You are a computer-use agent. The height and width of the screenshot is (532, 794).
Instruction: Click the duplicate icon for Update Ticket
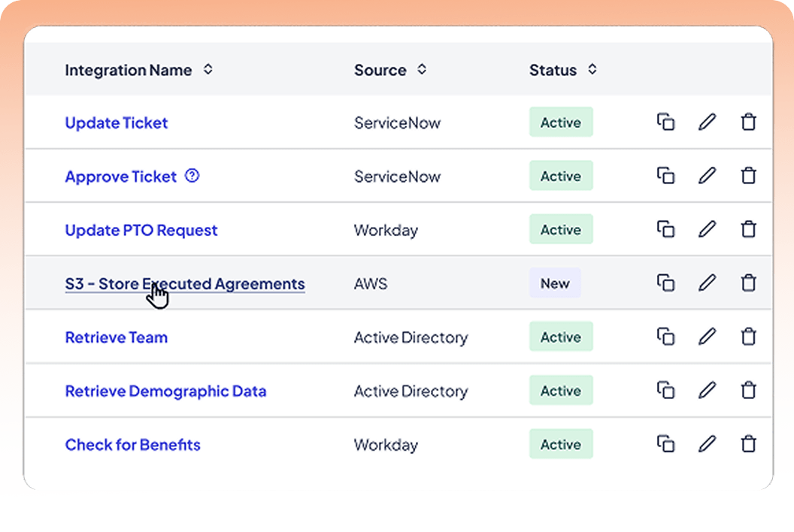[665, 122]
